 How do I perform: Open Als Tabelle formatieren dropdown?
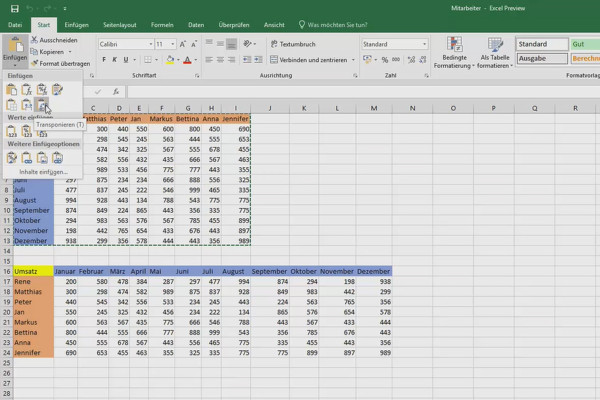pyautogui.click(x=495, y=52)
